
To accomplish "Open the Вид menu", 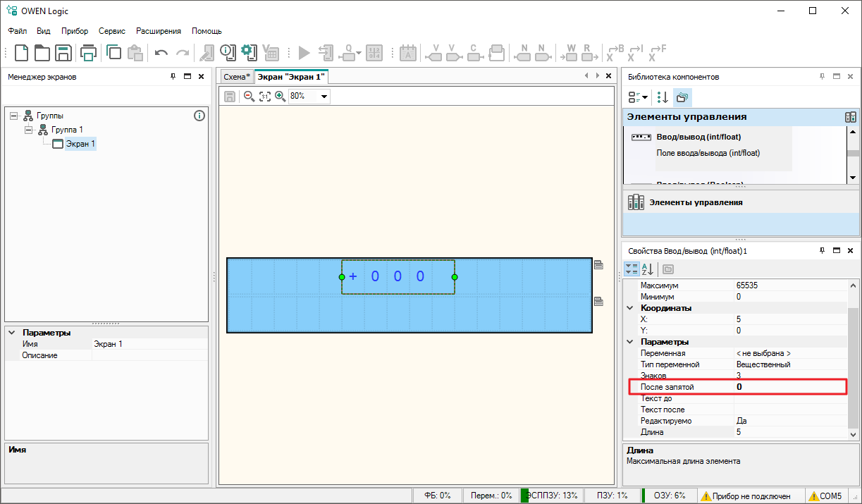I will coord(44,31).
